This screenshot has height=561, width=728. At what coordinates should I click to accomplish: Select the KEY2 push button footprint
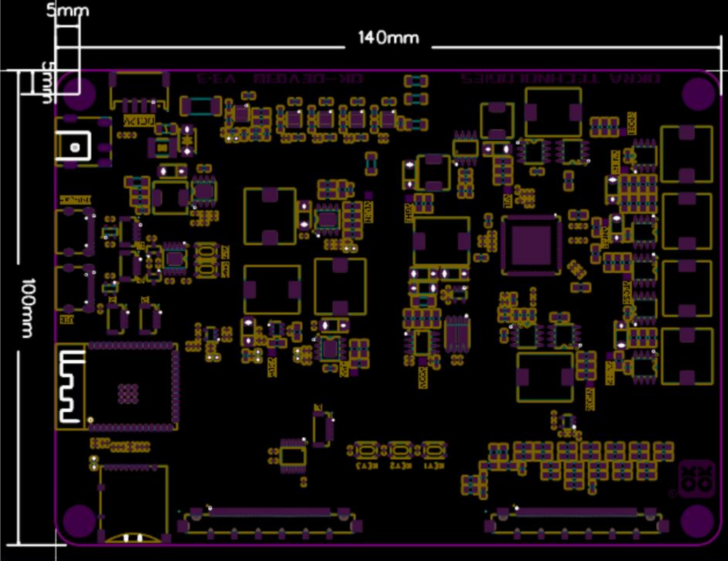(400, 450)
